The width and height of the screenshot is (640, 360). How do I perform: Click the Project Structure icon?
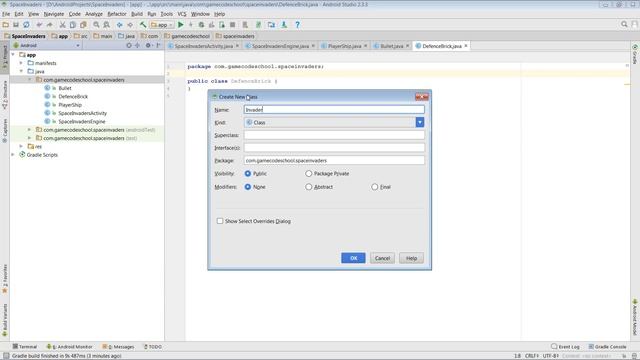[271, 25]
